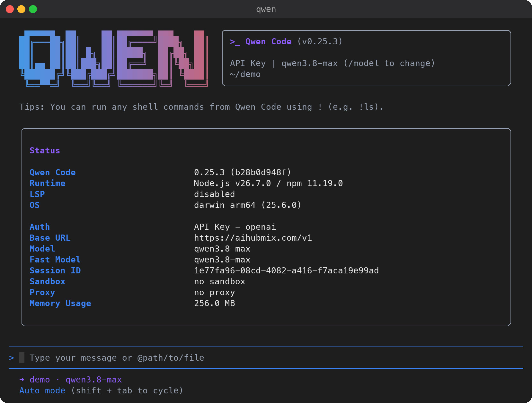Click the version hash b28b0d948f

[261, 172]
